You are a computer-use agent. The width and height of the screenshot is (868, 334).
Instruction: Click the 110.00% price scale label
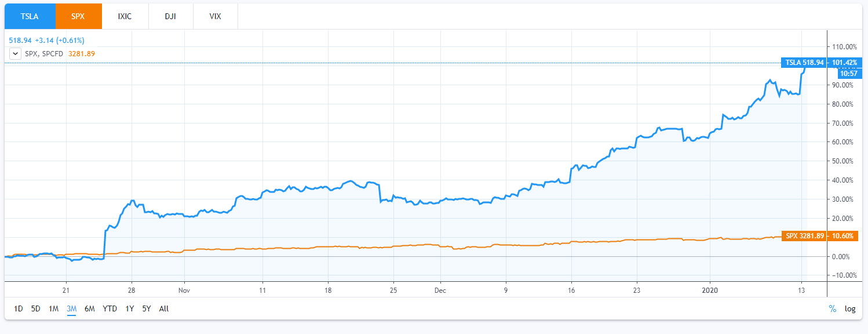point(843,47)
